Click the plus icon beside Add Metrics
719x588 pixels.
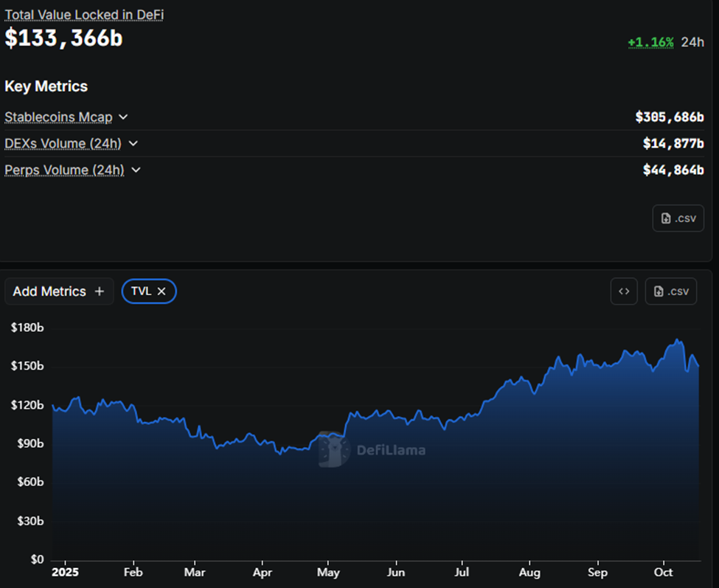coord(100,291)
